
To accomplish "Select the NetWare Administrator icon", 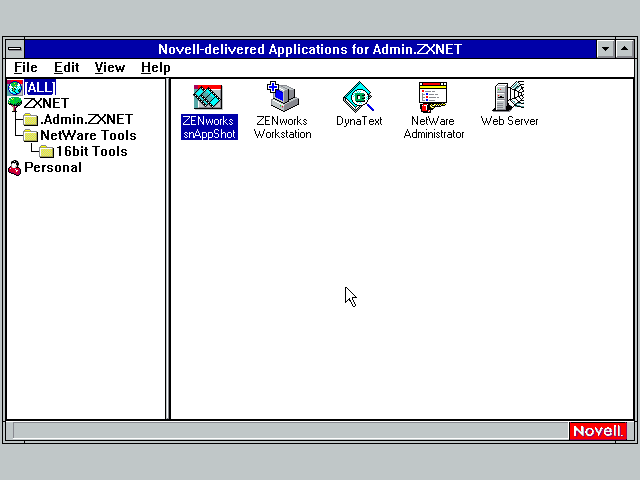I will (433, 97).
